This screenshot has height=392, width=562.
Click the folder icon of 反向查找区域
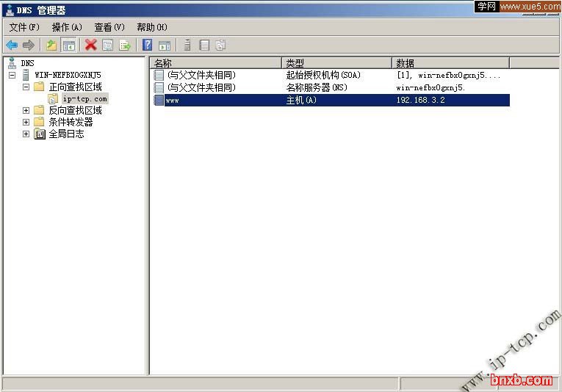39,110
